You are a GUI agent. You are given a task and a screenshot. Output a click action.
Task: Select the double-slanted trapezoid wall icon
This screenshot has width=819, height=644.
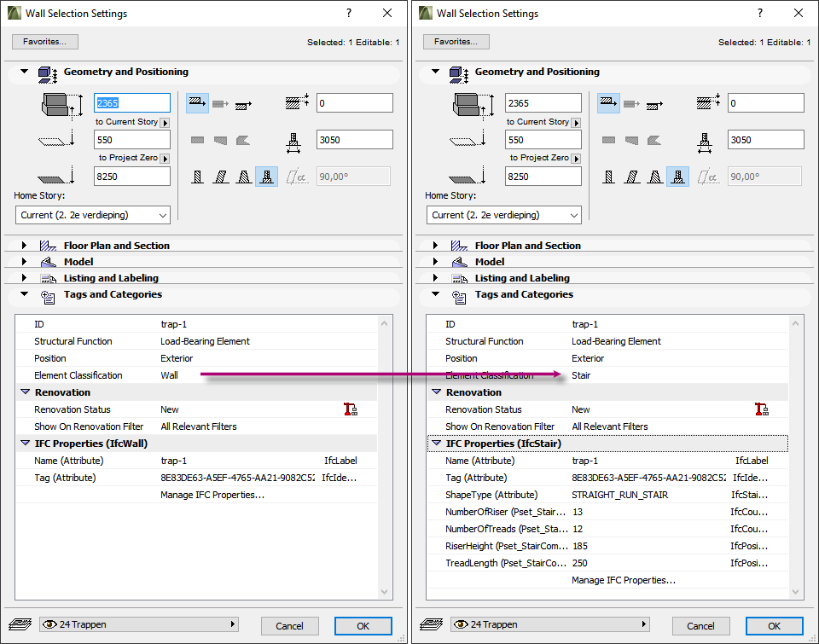tap(244, 177)
